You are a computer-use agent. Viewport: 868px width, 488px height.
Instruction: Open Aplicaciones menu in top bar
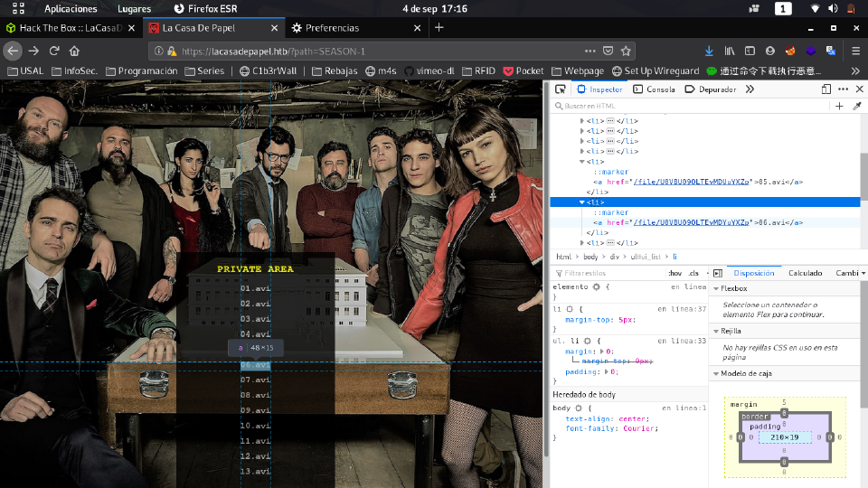point(71,8)
